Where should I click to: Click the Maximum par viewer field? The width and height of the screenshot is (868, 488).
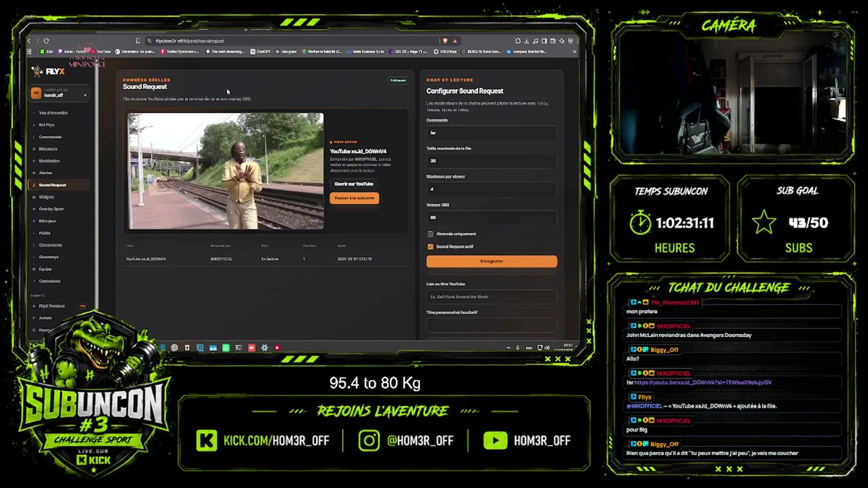tap(492, 189)
